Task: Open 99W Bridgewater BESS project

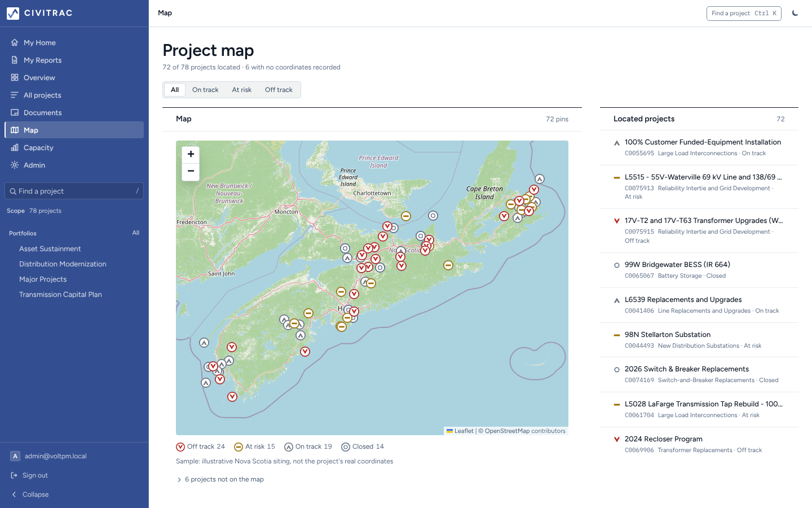Action: (699, 270)
